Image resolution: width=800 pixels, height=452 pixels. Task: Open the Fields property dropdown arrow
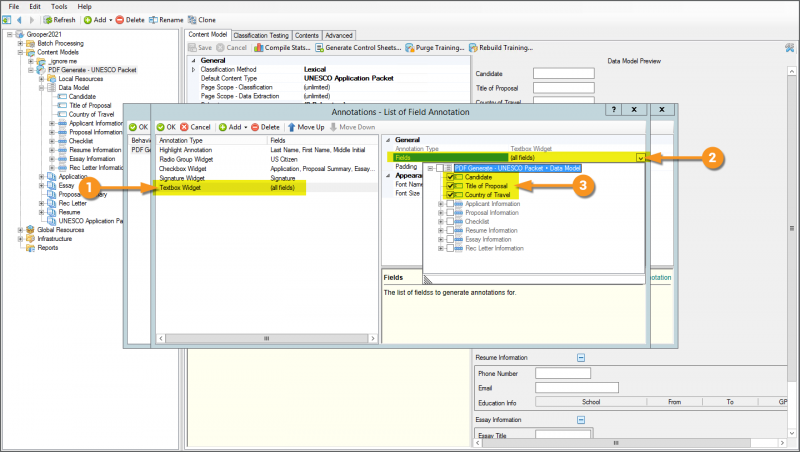pyautogui.click(x=641, y=158)
